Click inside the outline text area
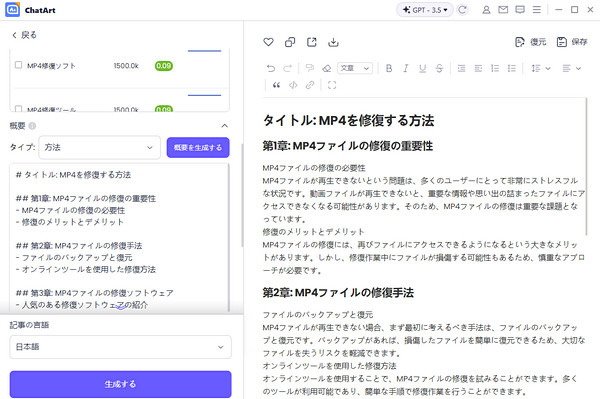Image resolution: width=600 pixels, height=399 pixels. [x=119, y=237]
